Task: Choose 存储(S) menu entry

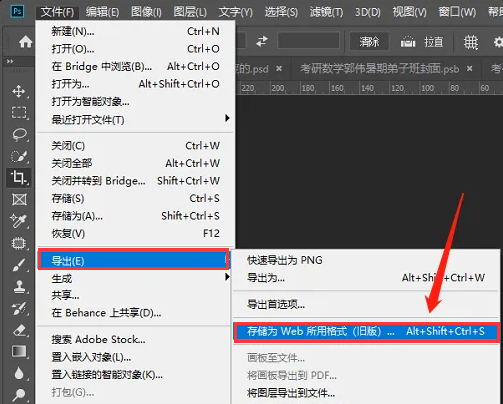Action: [136, 198]
